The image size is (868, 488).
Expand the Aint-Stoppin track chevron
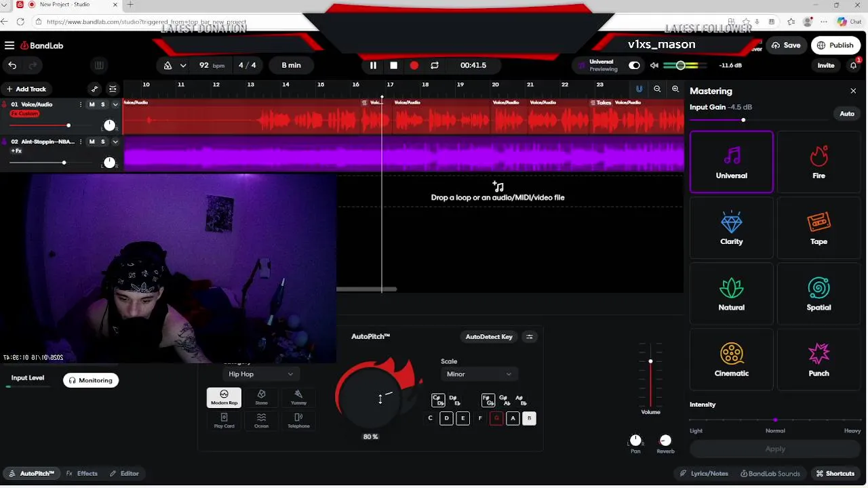point(115,142)
